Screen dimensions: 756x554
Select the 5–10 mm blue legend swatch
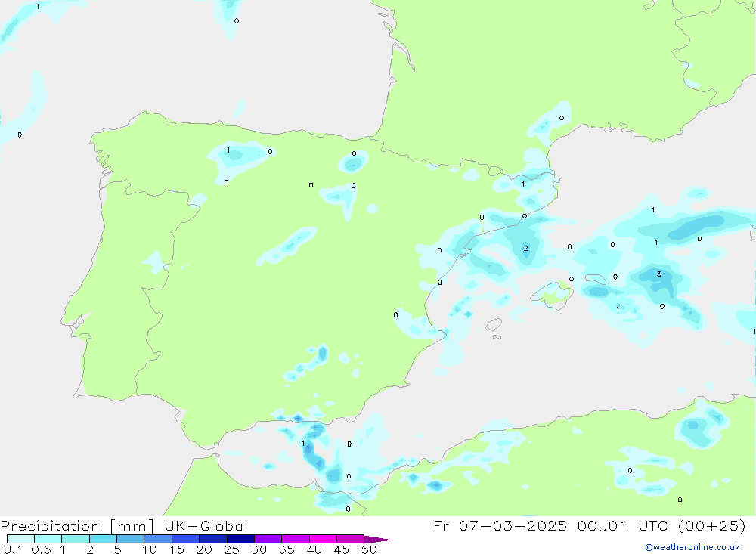tap(131, 539)
